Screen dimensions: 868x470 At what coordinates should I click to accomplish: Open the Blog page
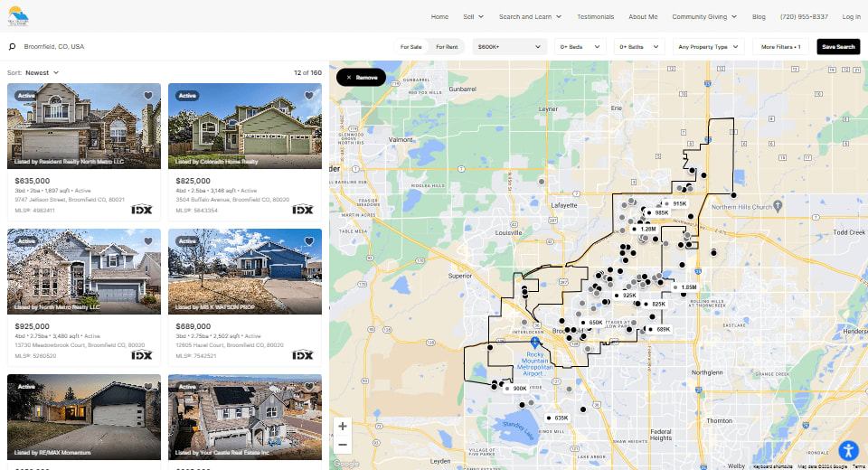click(x=759, y=16)
